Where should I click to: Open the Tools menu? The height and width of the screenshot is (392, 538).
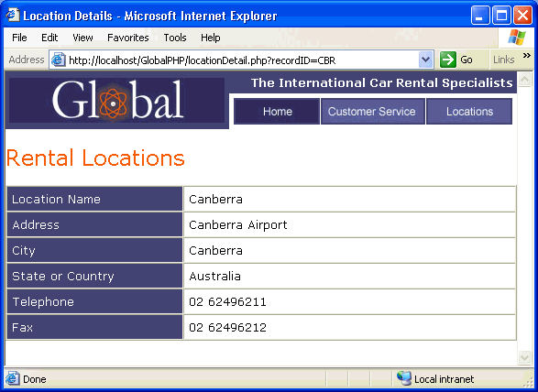[175, 38]
